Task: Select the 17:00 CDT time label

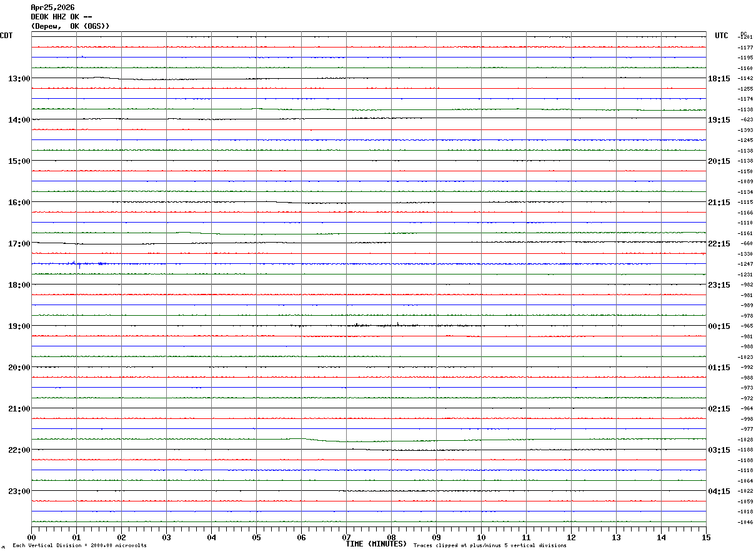Action: [19, 244]
